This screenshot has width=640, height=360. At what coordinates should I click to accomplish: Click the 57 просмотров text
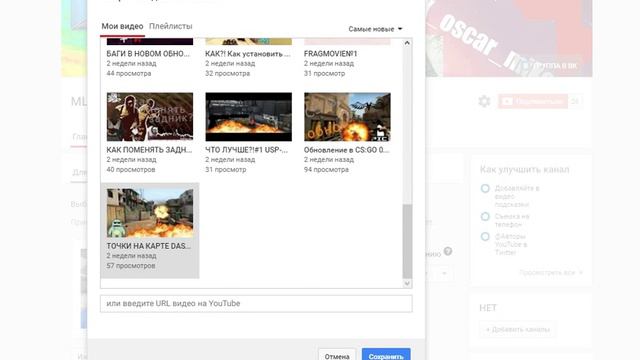click(x=131, y=266)
